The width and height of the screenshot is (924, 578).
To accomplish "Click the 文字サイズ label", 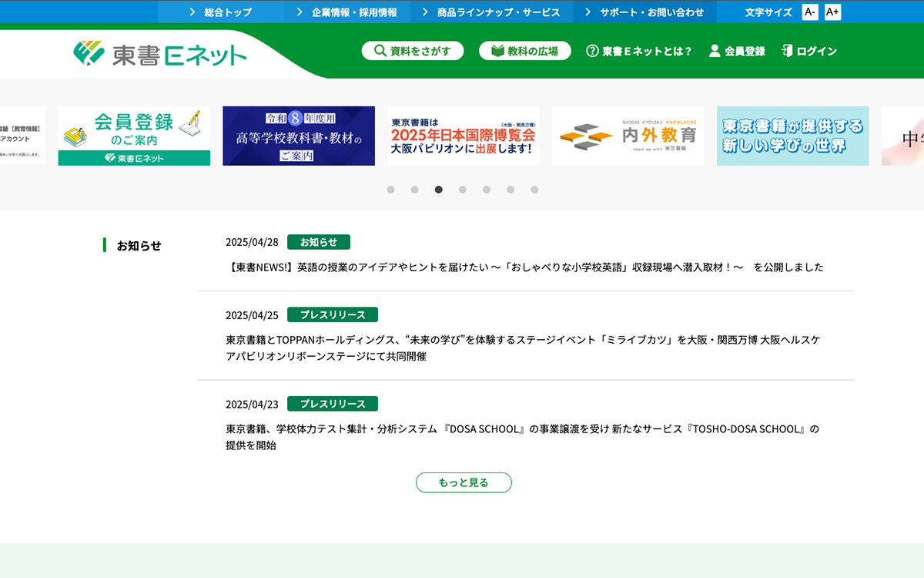I will coord(768,12).
